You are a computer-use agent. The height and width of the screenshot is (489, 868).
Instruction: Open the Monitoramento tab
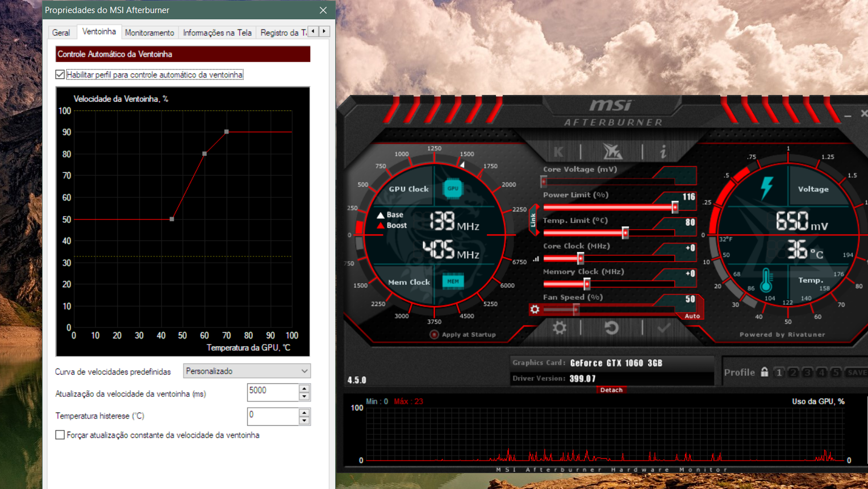pos(149,33)
